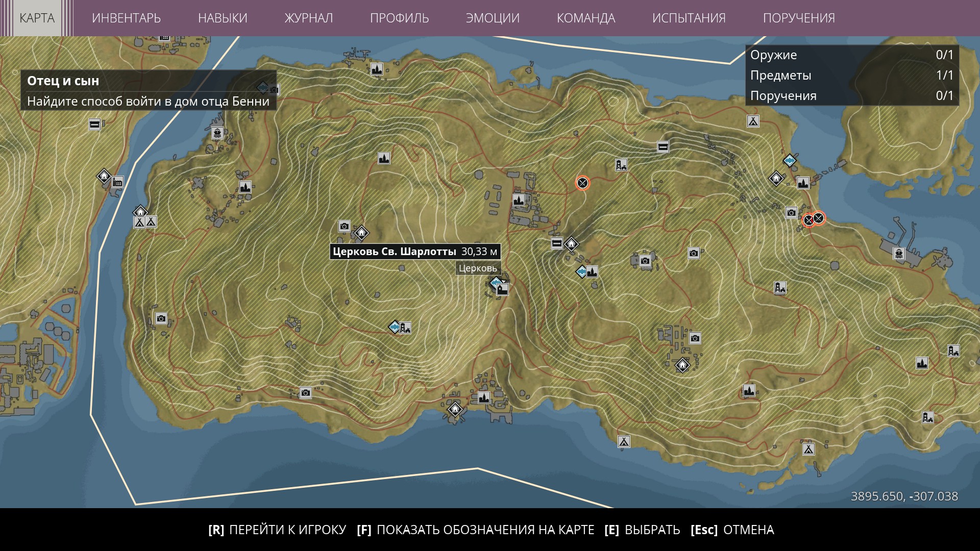Screen dimensions: 980x551
Task: Click the building icon in the southern coastal village
Action: tap(484, 397)
